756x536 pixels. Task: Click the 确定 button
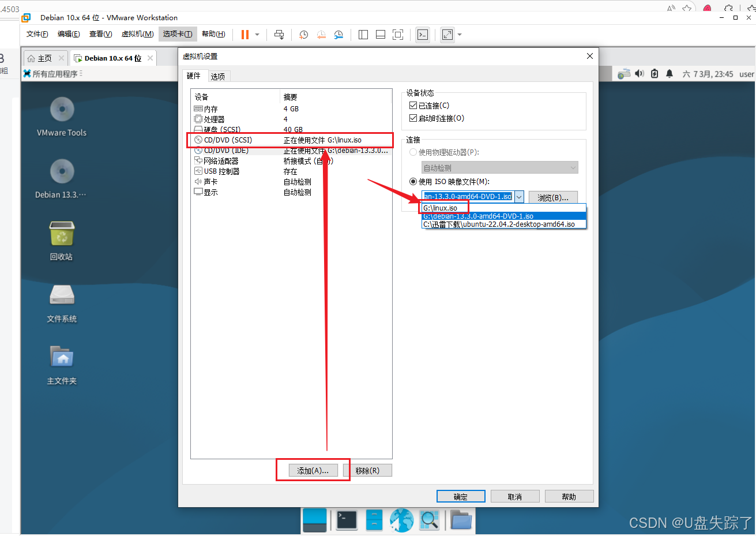(x=461, y=496)
